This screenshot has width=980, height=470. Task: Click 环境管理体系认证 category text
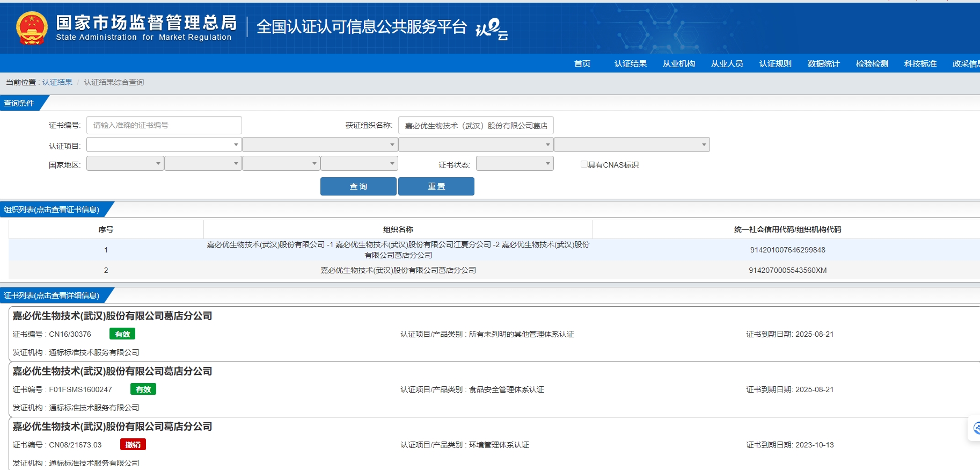pyautogui.click(x=499, y=445)
